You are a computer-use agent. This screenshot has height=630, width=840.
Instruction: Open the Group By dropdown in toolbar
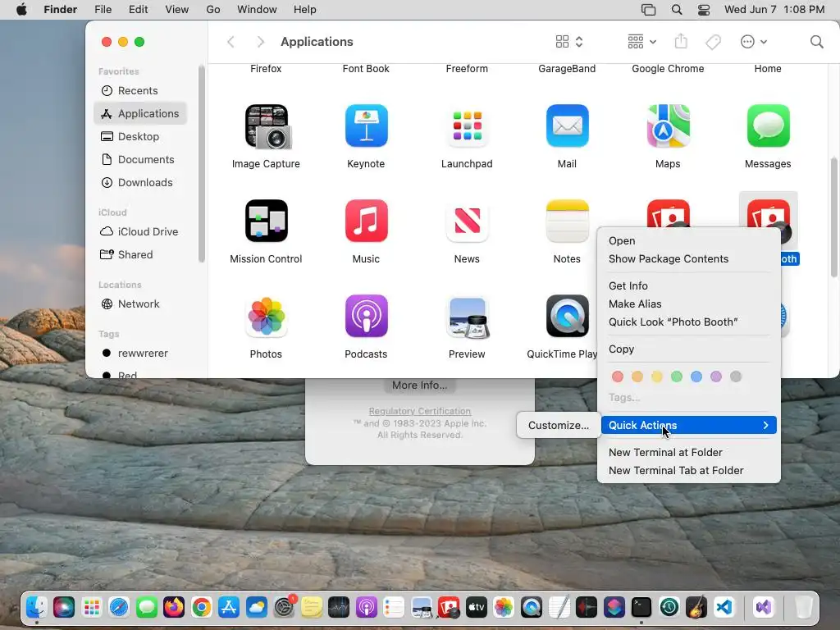tap(641, 42)
